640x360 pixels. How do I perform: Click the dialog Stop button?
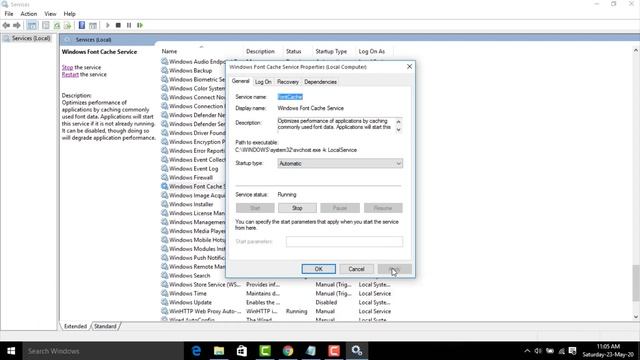pos(297,208)
